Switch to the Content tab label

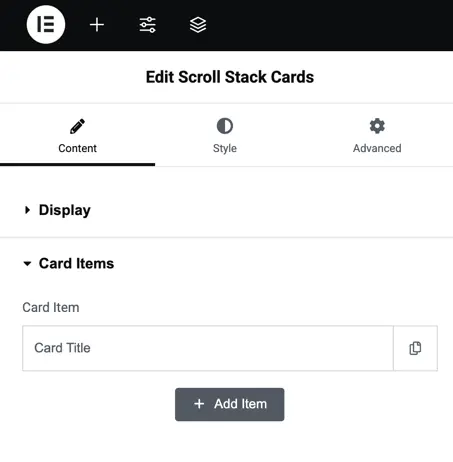point(77,148)
